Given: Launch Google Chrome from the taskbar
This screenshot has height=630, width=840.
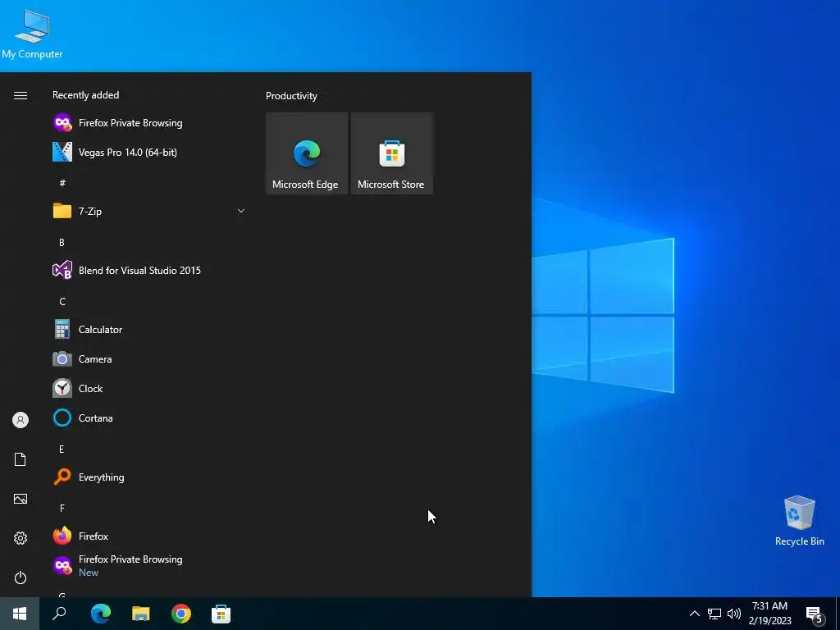Looking at the screenshot, I should (181, 614).
